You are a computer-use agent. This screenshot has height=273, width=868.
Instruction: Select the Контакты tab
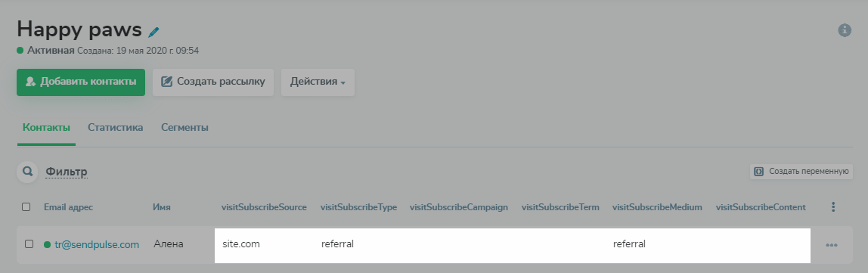point(47,127)
